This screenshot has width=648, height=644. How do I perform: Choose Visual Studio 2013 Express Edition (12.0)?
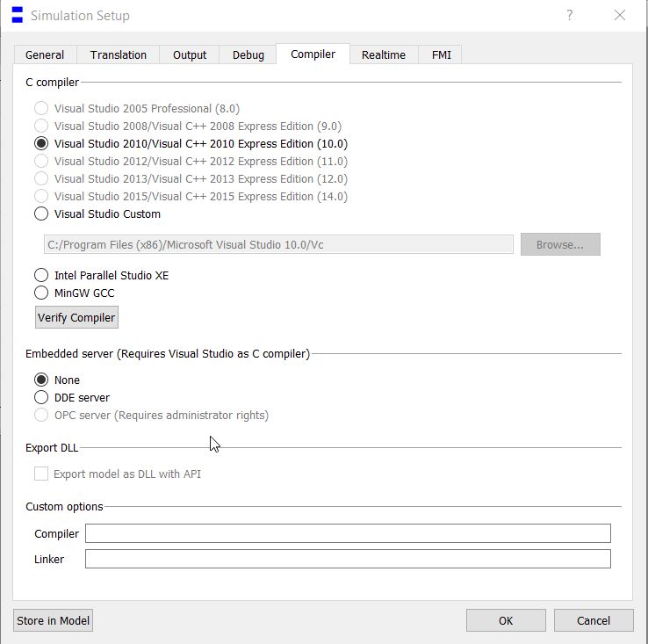coord(191,178)
